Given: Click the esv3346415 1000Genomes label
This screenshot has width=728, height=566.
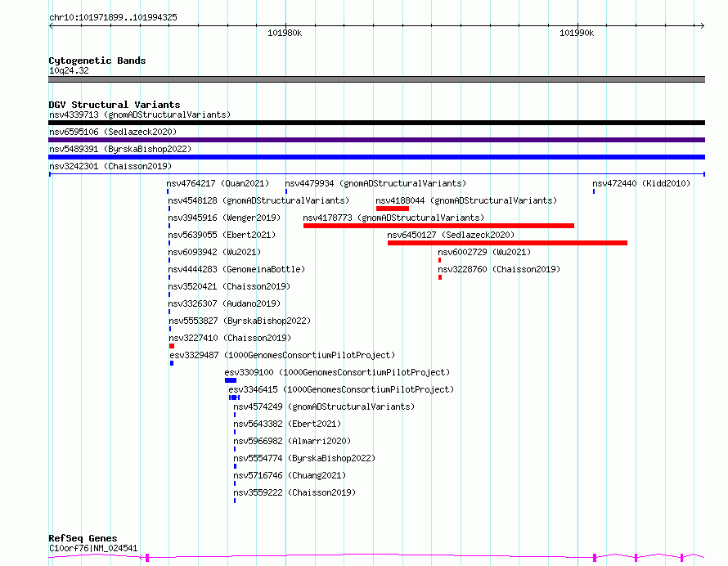Looking at the screenshot, I should click(341, 389).
